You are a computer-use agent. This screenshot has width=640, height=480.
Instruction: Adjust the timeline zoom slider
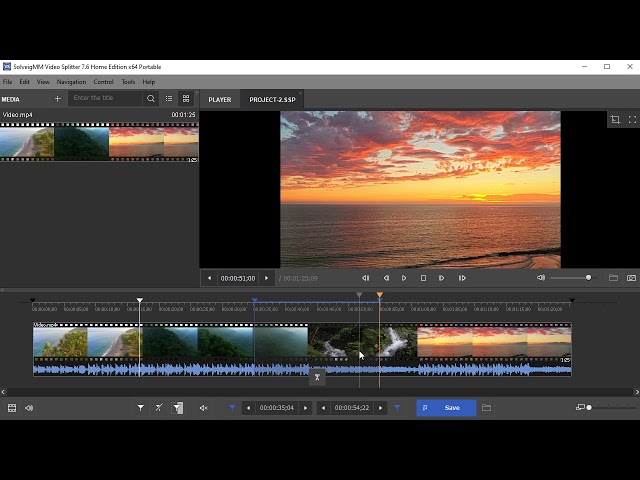click(612, 407)
